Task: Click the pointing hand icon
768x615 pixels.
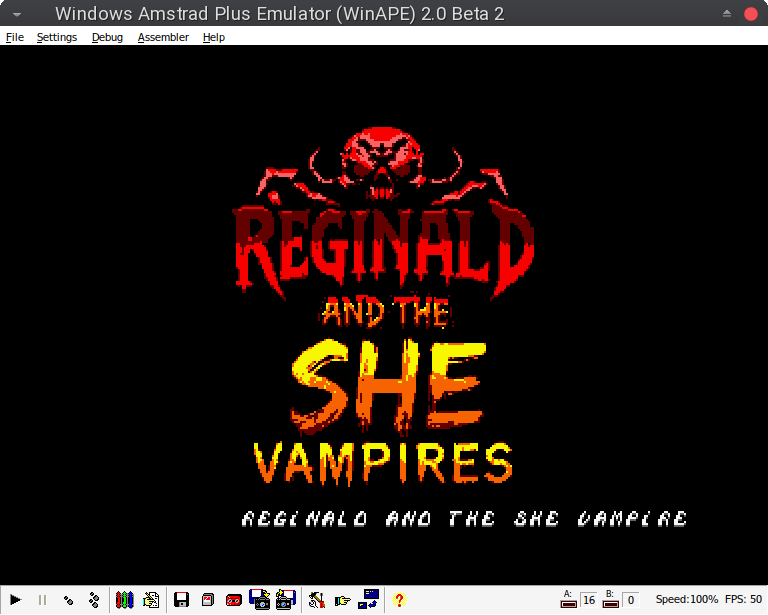Action: pyautogui.click(x=342, y=600)
